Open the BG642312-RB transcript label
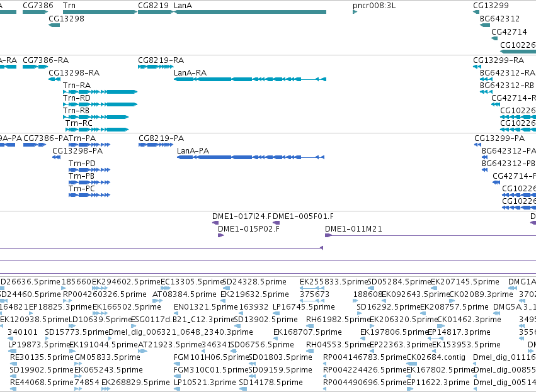536x392 pixels. (x=506, y=86)
